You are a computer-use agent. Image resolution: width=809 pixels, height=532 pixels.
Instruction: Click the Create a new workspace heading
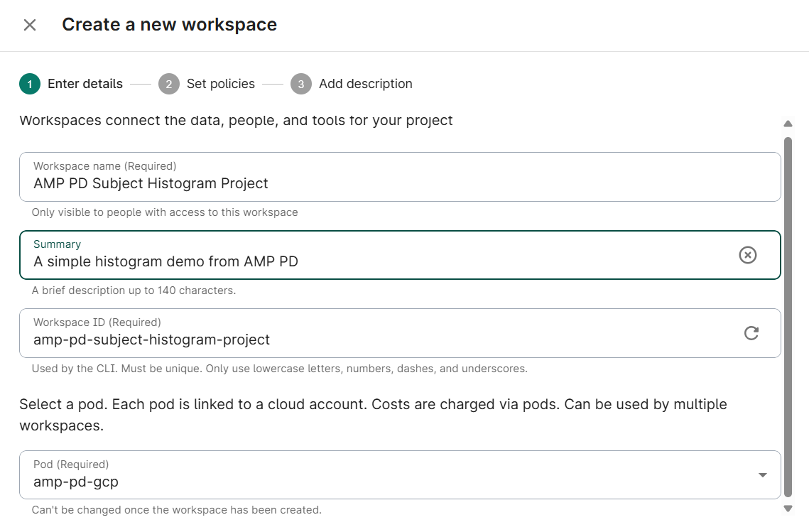click(x=169, y=25)
